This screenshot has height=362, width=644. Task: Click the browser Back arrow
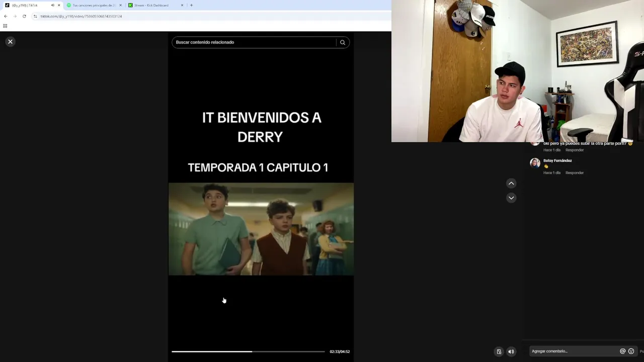6,16
